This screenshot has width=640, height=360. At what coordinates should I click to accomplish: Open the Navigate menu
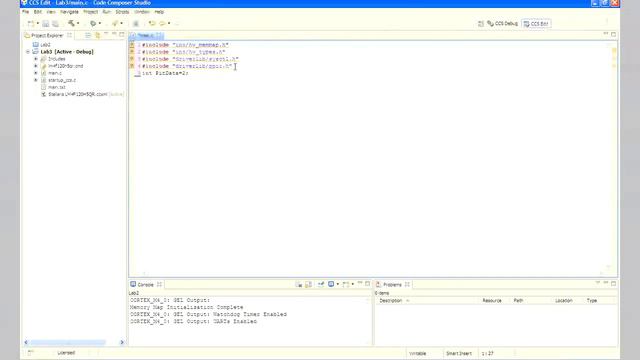click(69, 12)
